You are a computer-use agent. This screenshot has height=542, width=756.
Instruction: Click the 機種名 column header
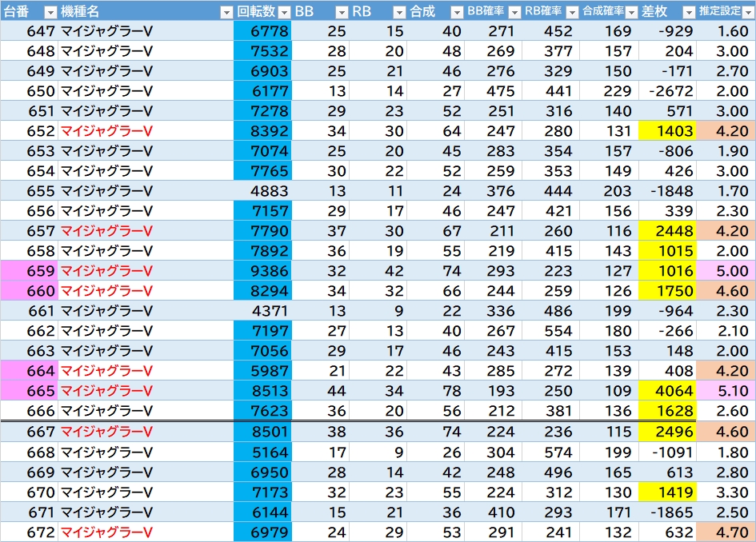click(x=146, y=11)
